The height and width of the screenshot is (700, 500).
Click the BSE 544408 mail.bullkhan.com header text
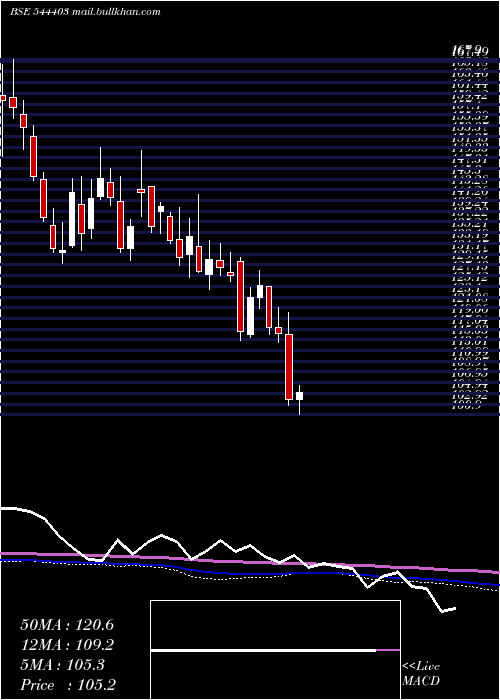click(x=85, y=12)
